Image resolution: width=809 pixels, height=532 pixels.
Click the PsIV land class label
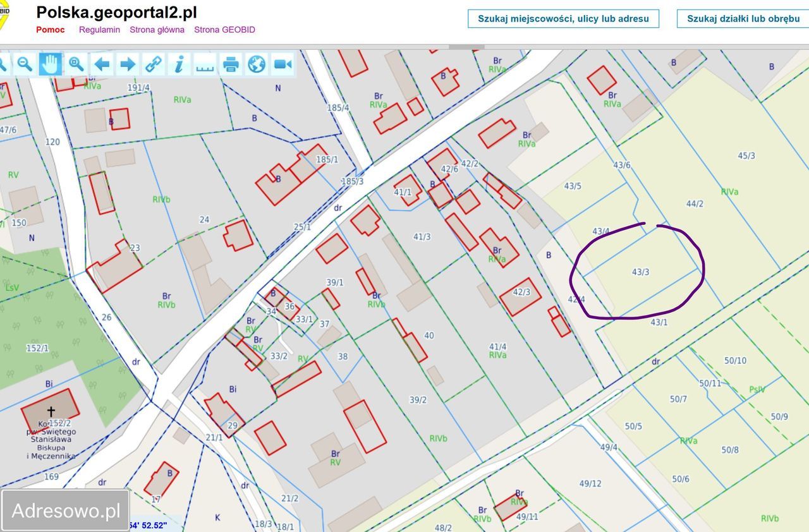(757, 389)
